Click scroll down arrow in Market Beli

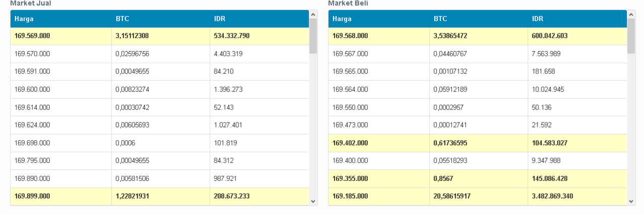[x=631, y=201]
